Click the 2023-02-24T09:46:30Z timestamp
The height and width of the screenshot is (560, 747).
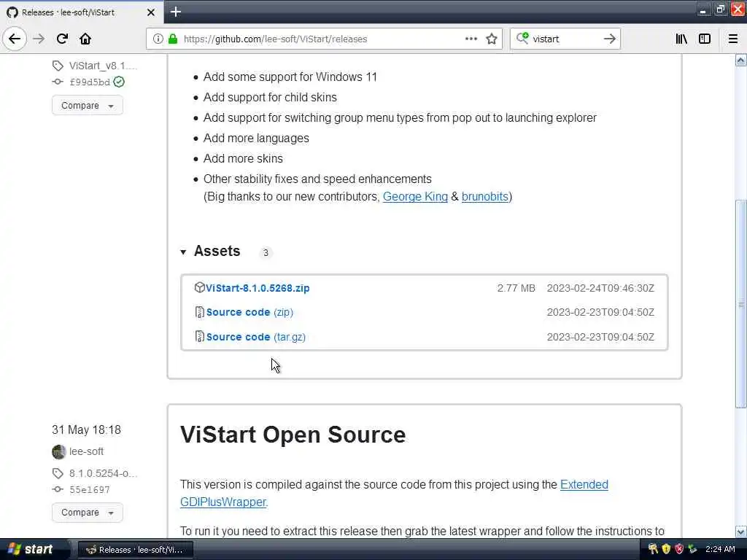click(x=600, y=288)
